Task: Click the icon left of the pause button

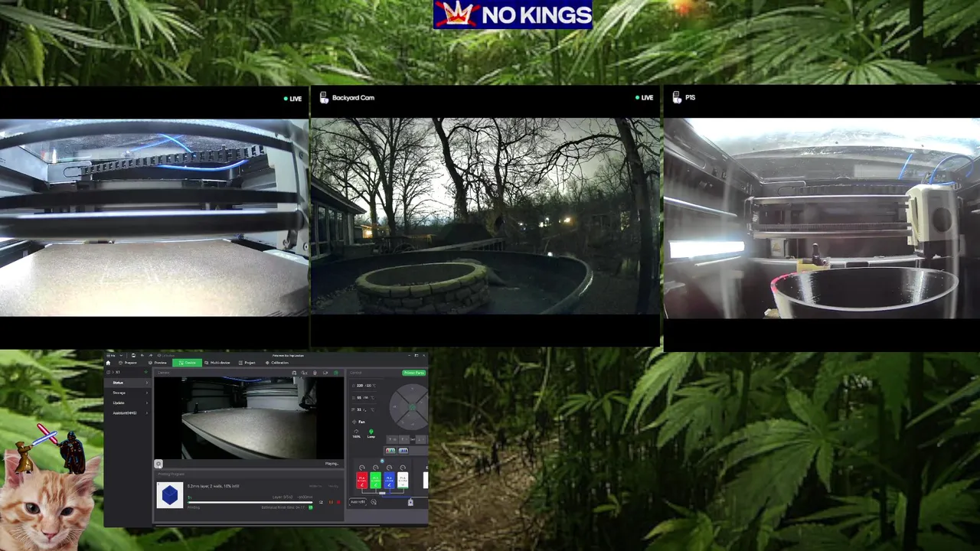Action: pos(321,502)
